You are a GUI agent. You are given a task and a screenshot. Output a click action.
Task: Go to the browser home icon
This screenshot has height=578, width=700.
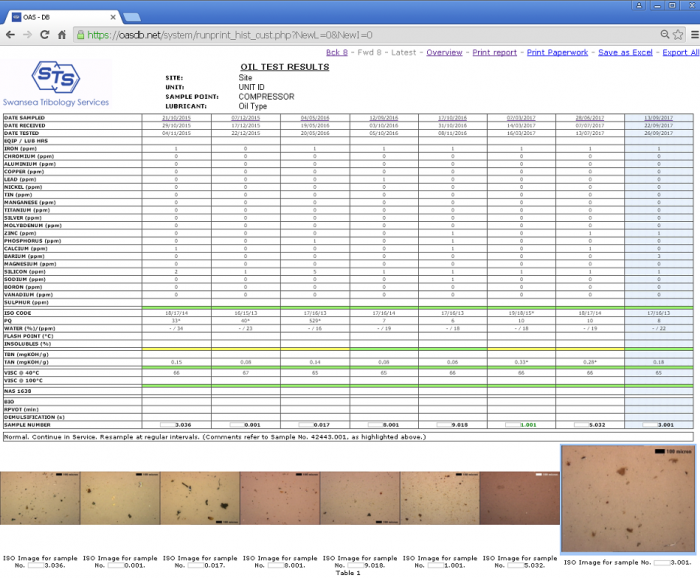tap(62, 34)
